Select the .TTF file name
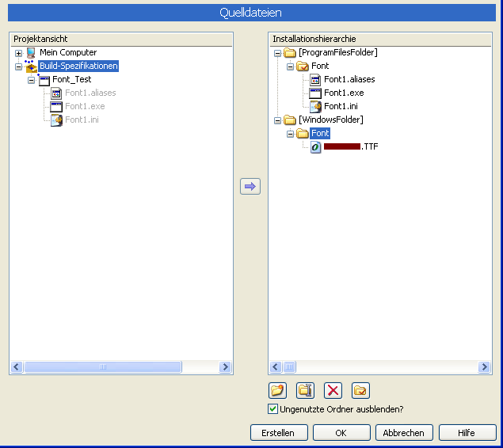The image size is (503, 448). [x=351, y=146]
